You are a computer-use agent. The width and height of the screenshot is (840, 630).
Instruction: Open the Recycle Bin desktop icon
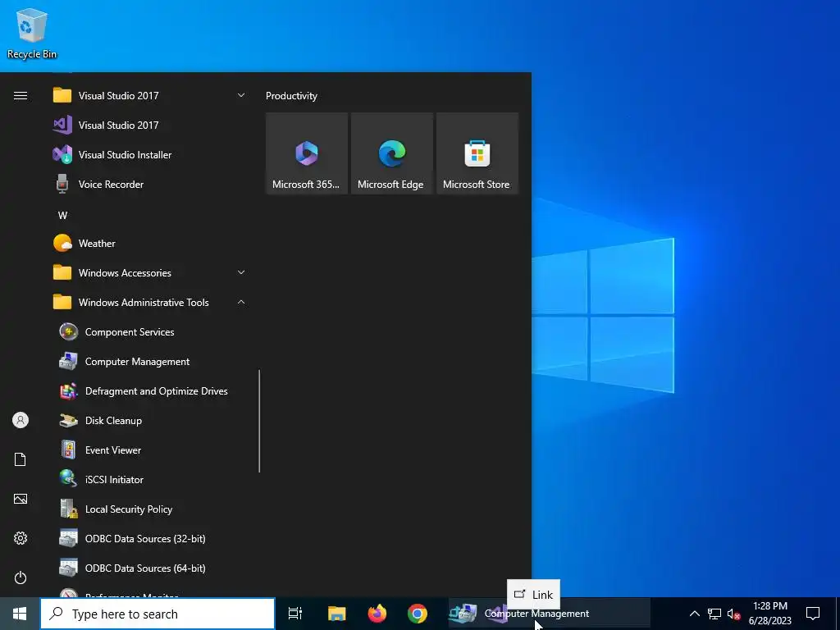click(32, 33)
